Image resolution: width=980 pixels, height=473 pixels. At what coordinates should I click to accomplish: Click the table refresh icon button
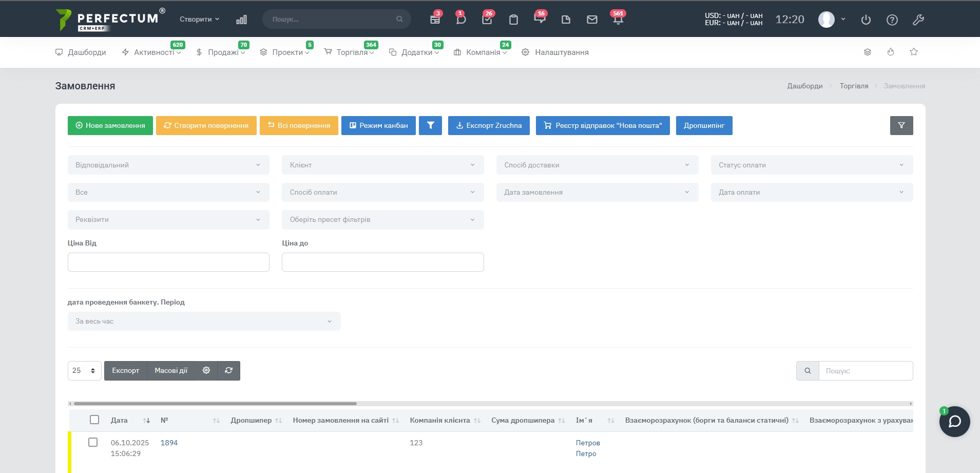(228, 370)
